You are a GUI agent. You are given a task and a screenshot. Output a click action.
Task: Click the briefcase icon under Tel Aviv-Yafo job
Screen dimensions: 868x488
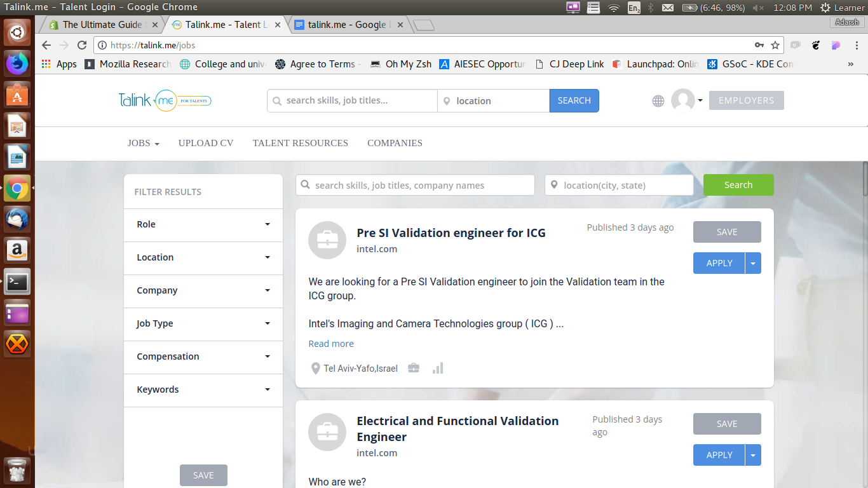coord(414,368)
